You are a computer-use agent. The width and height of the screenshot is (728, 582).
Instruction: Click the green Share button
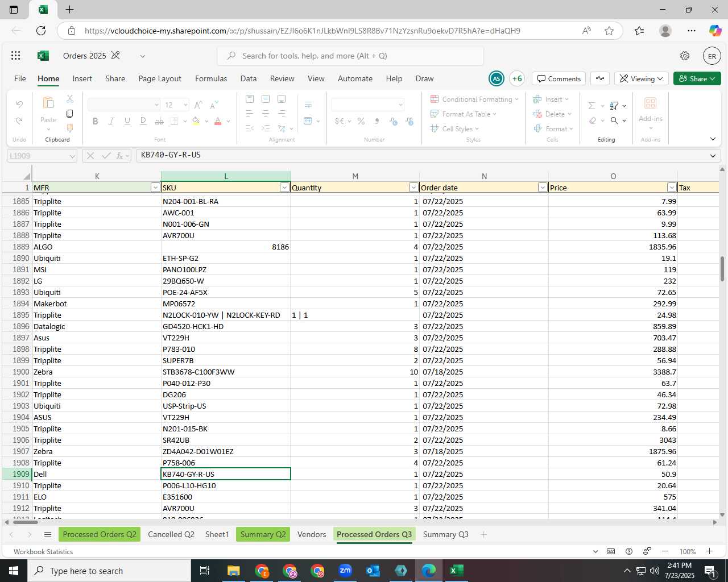(x=697, y=78)
